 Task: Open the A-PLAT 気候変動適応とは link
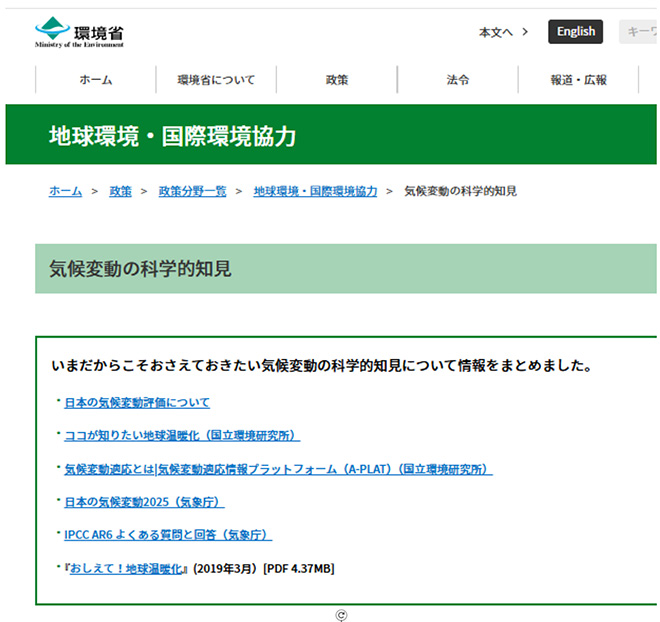click(278, 469)
